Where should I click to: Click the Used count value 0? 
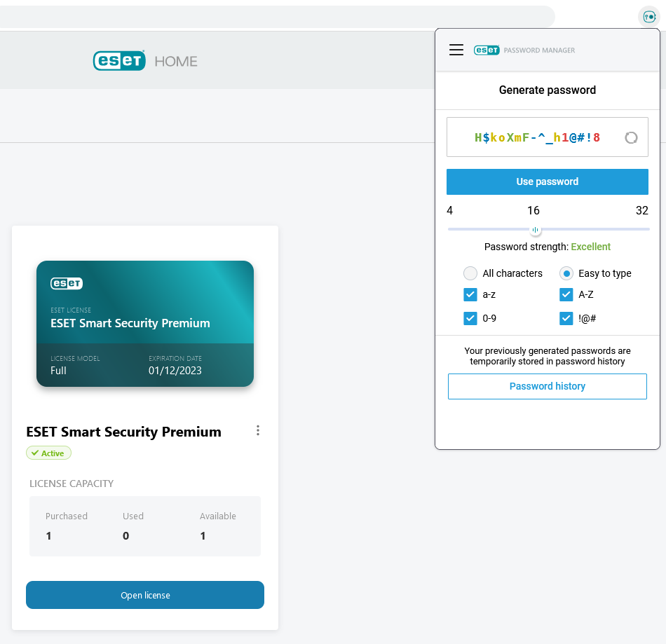click(125, 536)
